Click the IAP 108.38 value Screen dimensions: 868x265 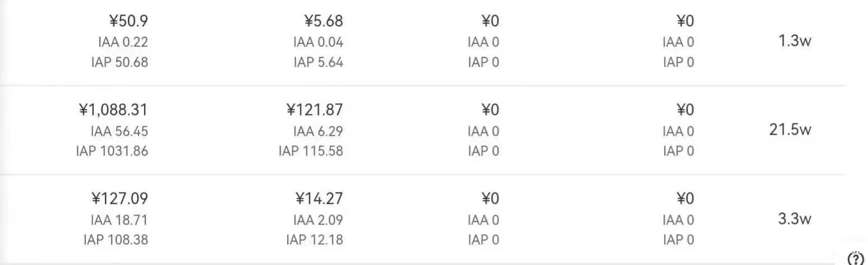tap(116, 240)
